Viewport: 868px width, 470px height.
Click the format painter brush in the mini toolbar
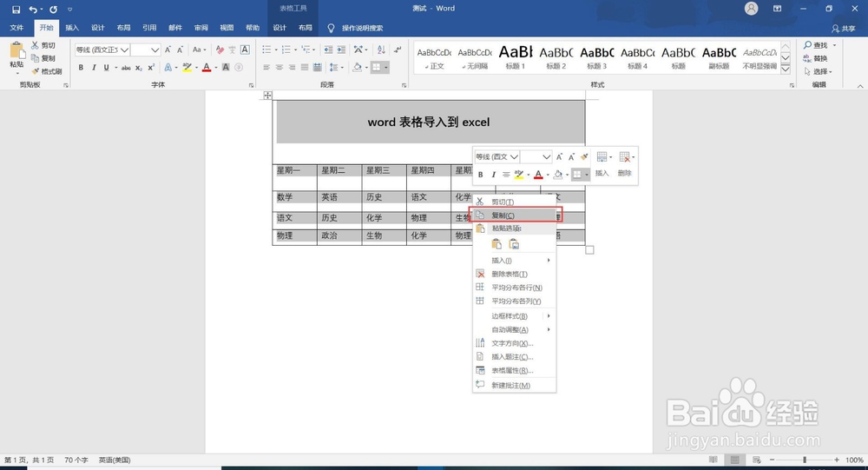coord(584,157)
